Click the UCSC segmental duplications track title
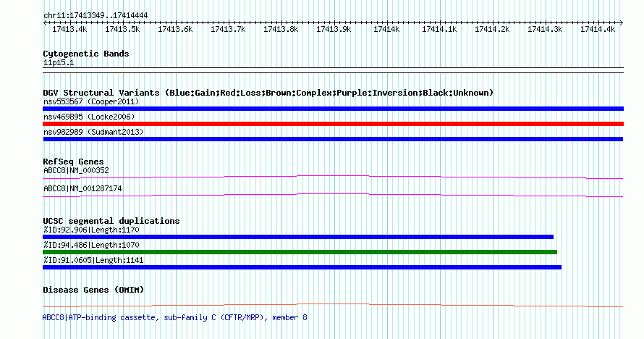 tap(111, 221)
